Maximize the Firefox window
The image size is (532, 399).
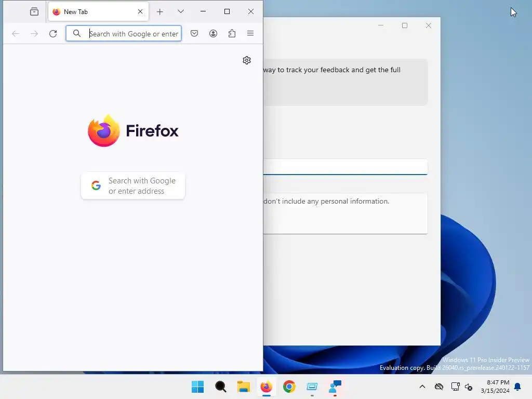pyautogui.click(x=227, y=11)
